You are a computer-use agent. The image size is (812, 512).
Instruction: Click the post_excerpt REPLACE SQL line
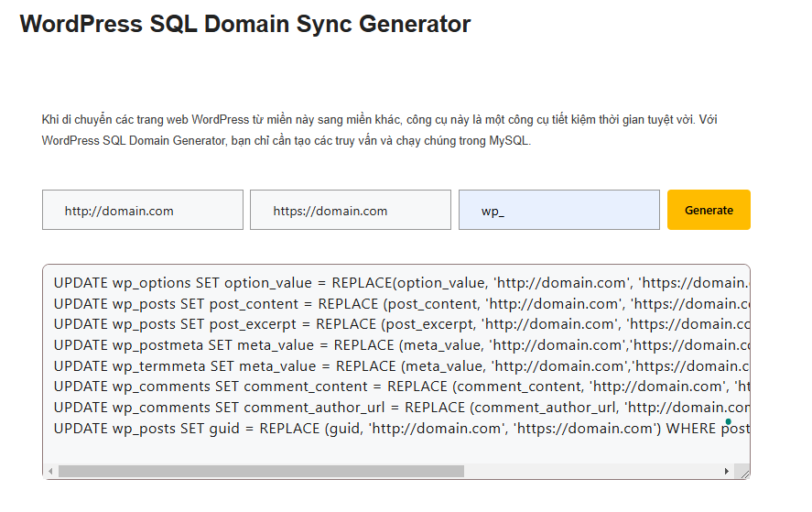pyautogui.click(x=401, y=324)
